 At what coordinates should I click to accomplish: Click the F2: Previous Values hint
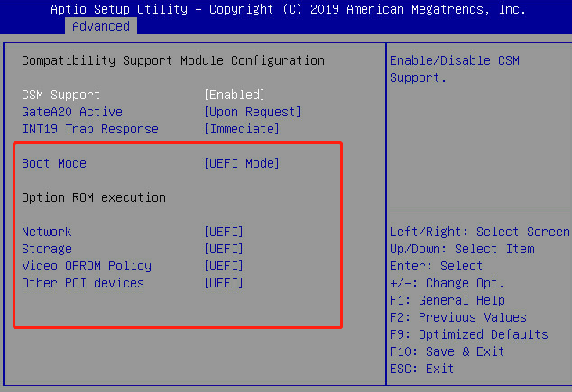click(x=458, y=317)
